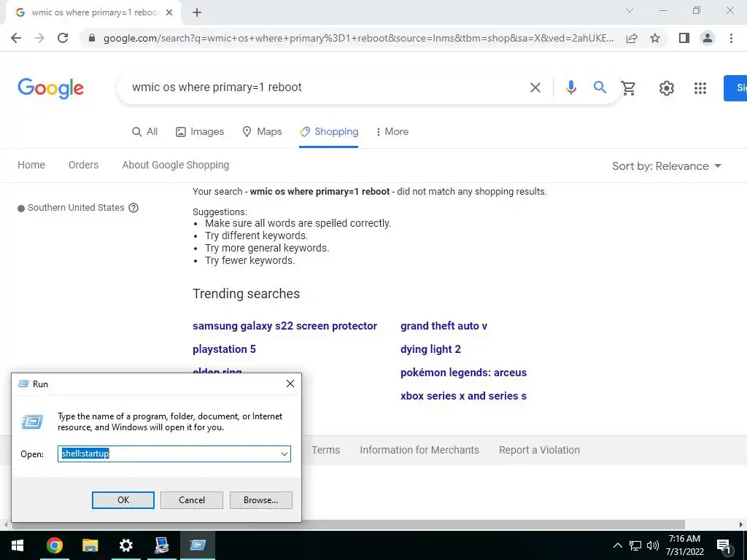Open the taskbar clock and date

(x=684, y=545)
